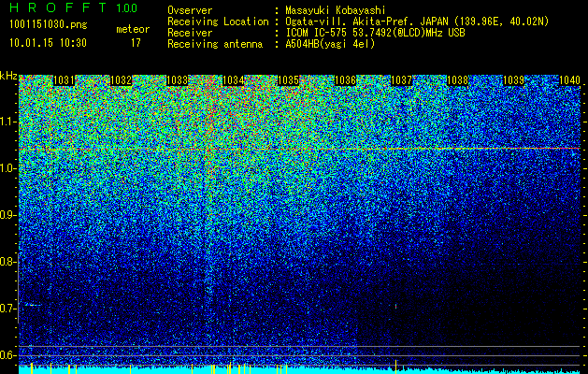
Task: Click the HROFFT program title
Action: pos(59,7)
